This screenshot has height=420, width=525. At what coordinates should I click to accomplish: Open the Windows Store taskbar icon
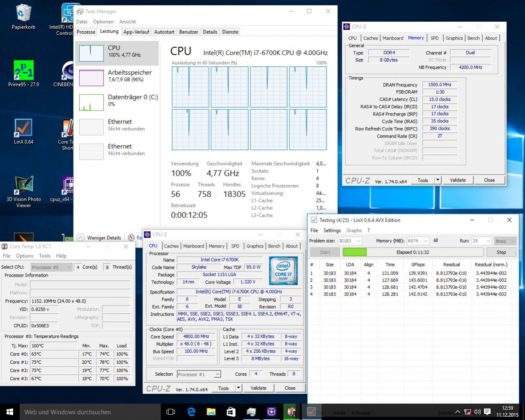click(x=231, y=412)
